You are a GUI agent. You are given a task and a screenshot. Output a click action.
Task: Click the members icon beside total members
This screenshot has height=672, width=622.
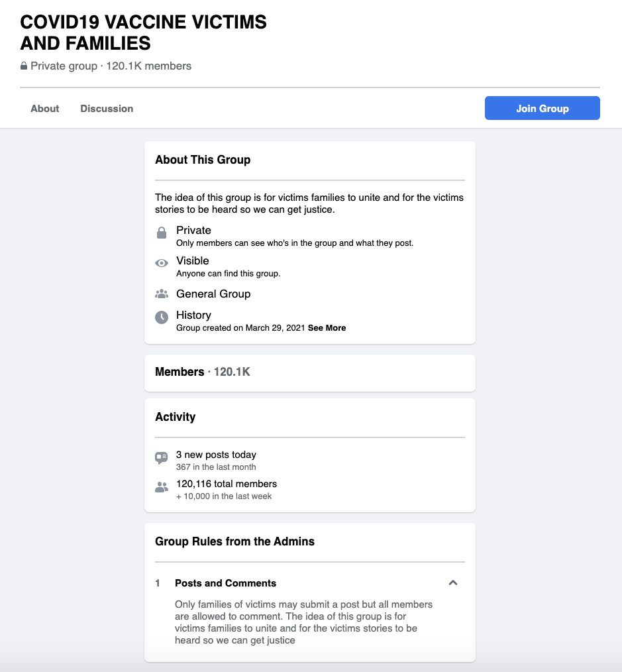point(162,487)
